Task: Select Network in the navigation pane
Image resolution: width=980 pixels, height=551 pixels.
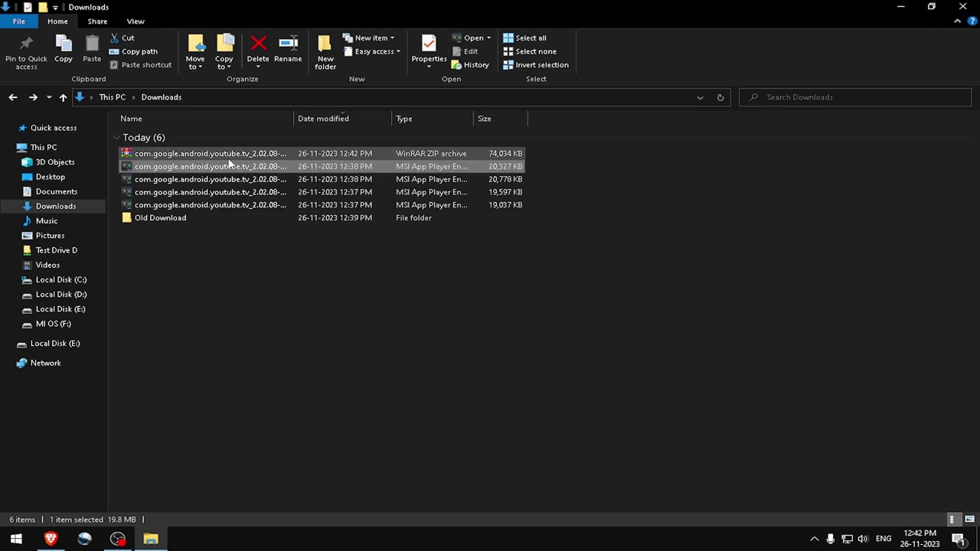Action: [45, 363]
